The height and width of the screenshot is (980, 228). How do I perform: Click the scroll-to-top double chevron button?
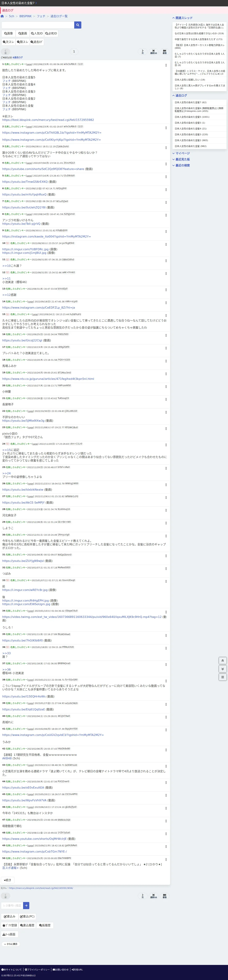pos(223,660)
